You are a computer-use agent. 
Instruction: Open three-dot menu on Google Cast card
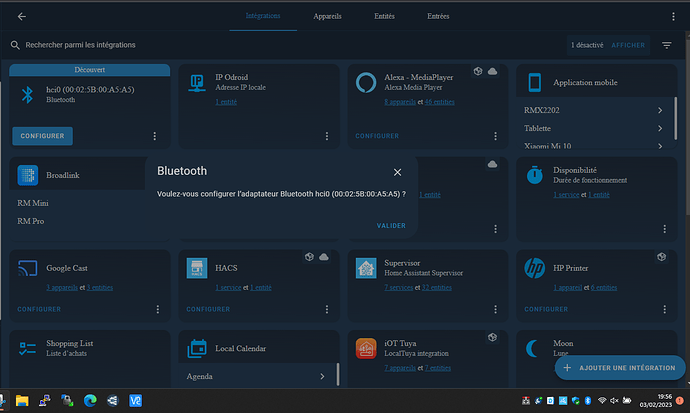pyautogui.click(x=158, y=309)
